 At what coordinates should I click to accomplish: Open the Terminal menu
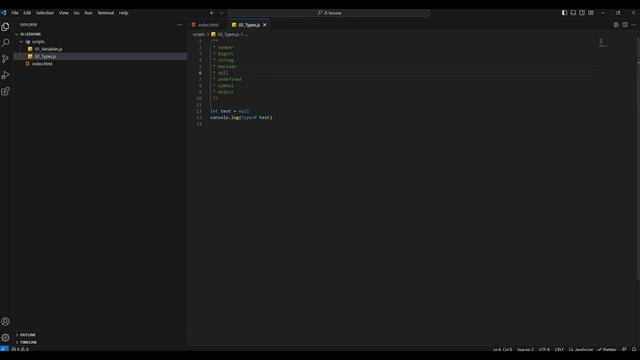tap(105, 13)
